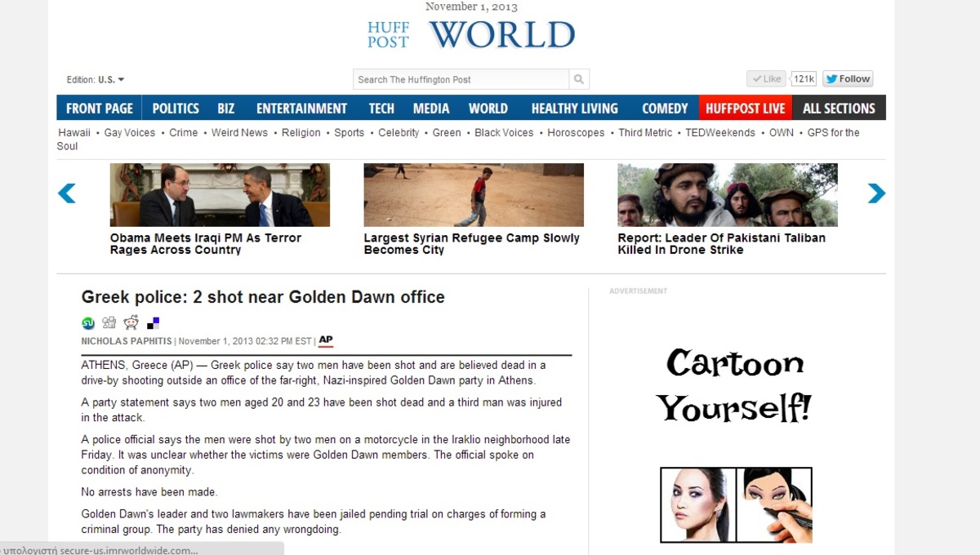Open HuffPost Live
980x555 pixels.
click(x=746, y=108)
